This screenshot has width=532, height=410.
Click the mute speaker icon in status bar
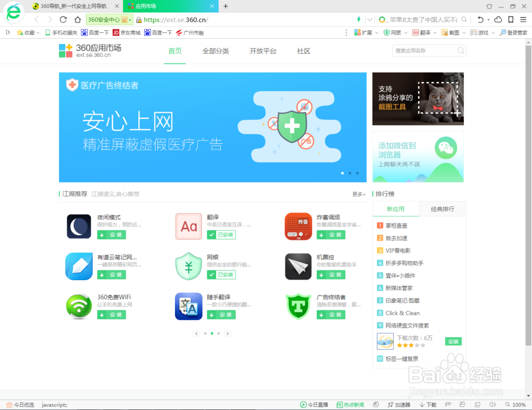click(492, 405)
